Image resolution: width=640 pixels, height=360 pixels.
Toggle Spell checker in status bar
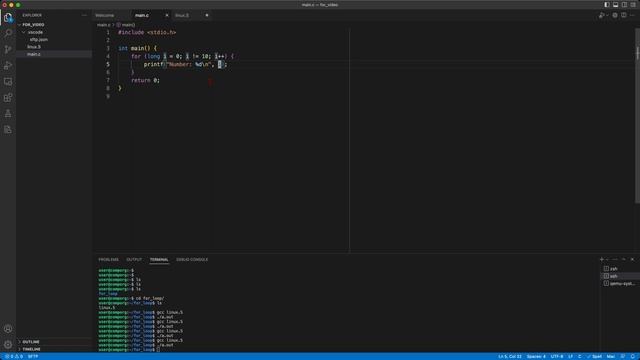(x=594, y=356)
